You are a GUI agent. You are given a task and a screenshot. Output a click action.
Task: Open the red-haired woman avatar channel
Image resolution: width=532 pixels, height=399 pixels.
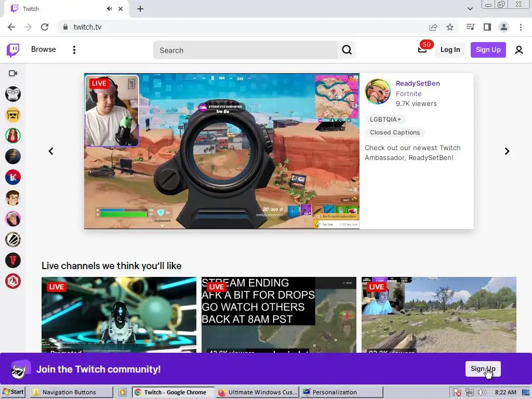[x=13, y=136]
